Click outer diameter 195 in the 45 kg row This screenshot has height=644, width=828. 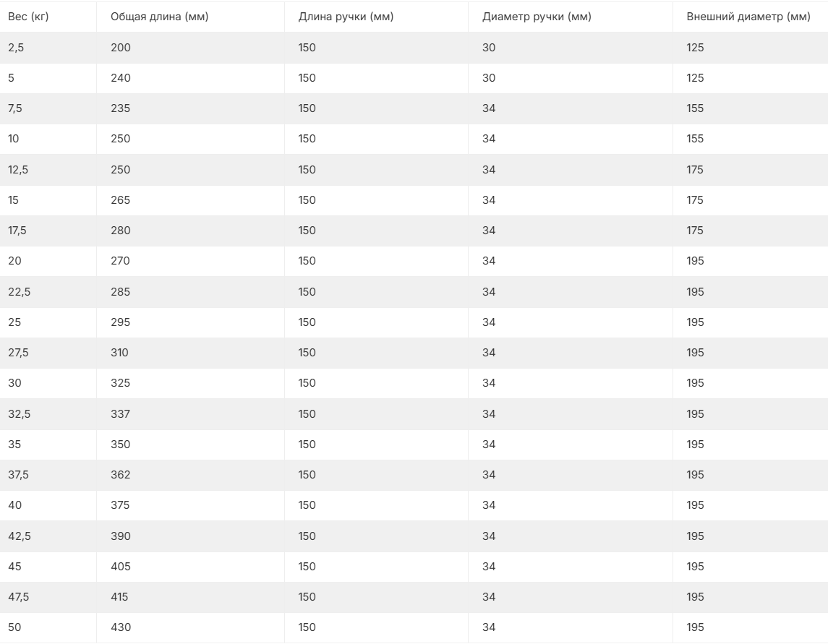[695, 567]
